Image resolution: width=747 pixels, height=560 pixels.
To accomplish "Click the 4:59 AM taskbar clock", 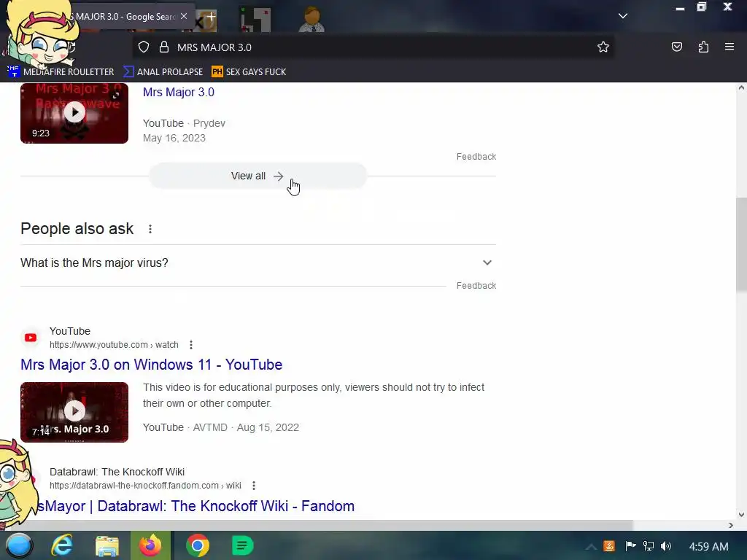I will (708, 547).
